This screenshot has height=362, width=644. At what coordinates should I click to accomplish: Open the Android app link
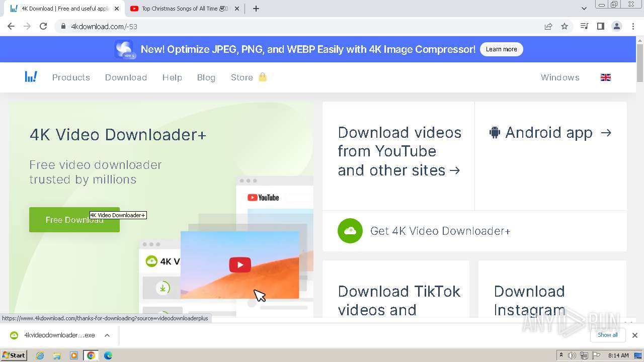(x=550, y=133)
